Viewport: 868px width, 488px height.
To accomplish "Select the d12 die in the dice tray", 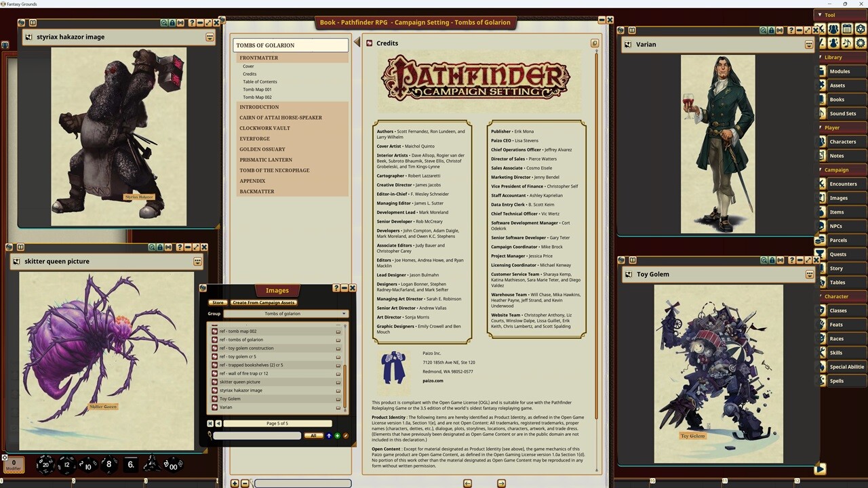I will (66, 464).
